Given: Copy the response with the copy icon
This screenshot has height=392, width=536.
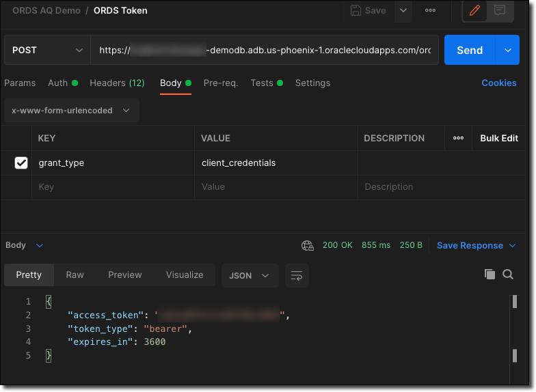Looking at the screenshot, I should pos(490,275).
